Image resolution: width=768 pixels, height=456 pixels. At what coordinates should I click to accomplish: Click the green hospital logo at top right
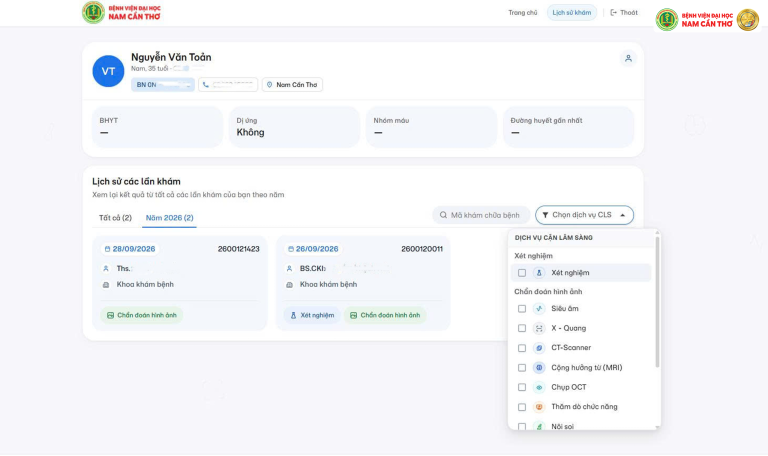click(667, 20)
